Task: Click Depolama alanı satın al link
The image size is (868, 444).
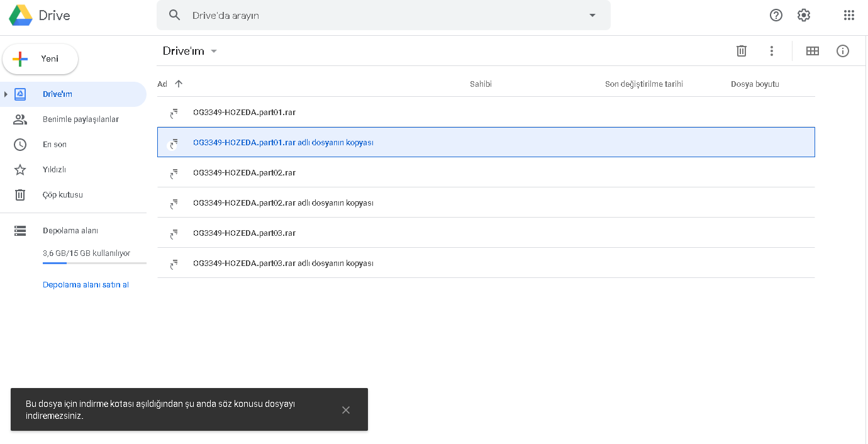Action: 86,285
